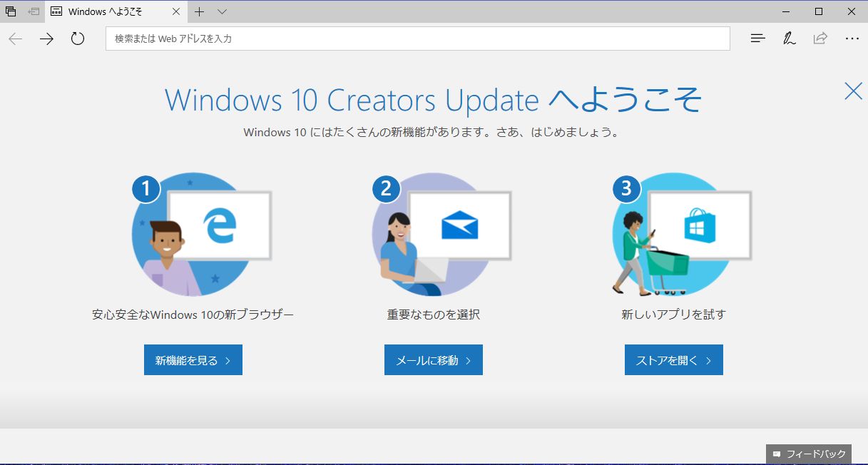This screenshot has height=465, width=868.
Task: Open the tabs you've set aside icon
Action: tap(11, 11)
